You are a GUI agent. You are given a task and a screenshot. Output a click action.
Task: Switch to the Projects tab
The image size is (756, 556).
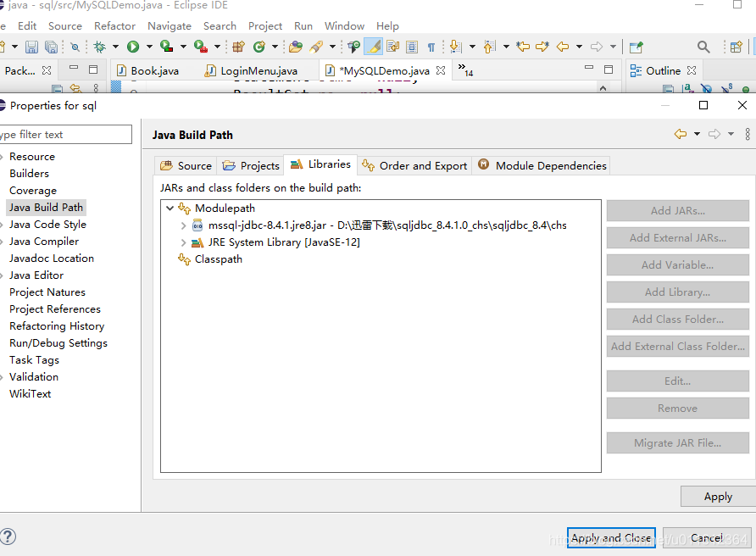[251, 165]
